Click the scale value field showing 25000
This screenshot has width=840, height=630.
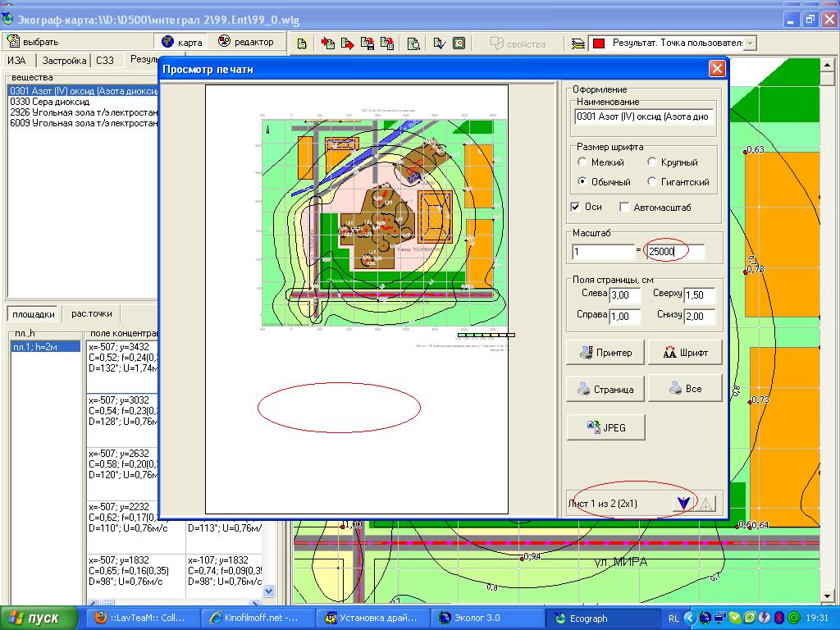pos(674,252)
